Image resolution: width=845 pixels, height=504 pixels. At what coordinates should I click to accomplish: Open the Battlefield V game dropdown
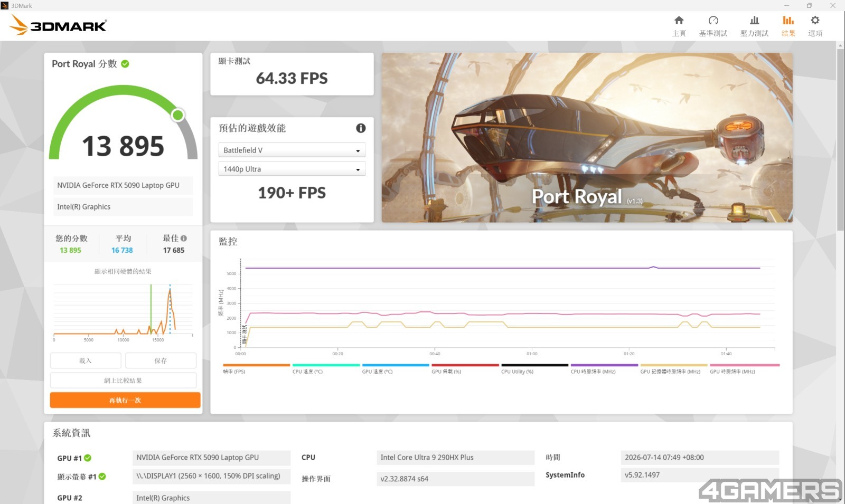[292, 150]
